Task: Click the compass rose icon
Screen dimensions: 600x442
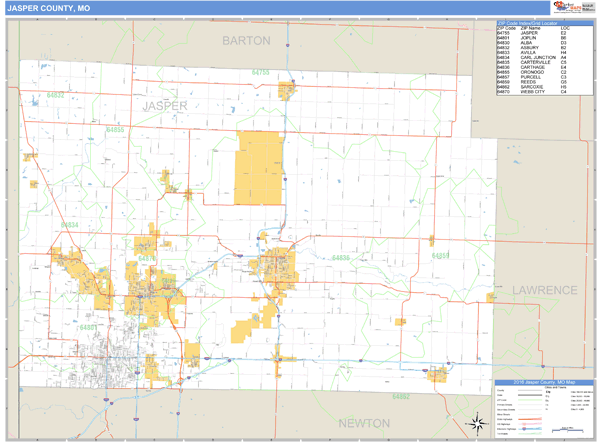Action: pos(478,420)
